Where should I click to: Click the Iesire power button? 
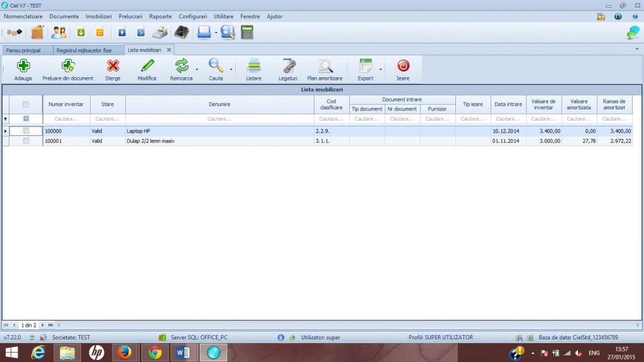[x=403, y=70]
